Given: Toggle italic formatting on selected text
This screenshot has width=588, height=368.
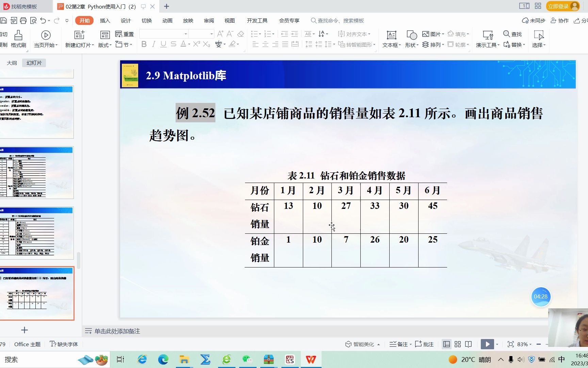Looking at the screenshot, I should click(x=153, y=44).
